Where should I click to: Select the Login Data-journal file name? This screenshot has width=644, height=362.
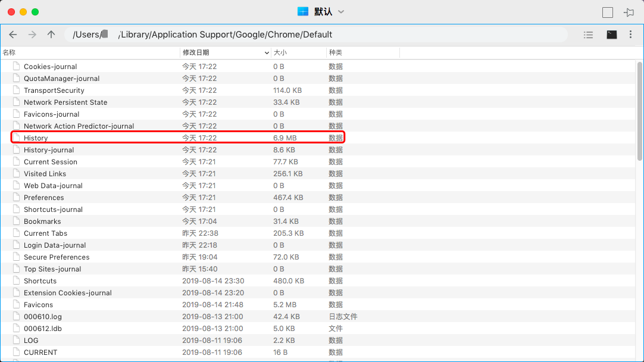click(x=55, y=245)
